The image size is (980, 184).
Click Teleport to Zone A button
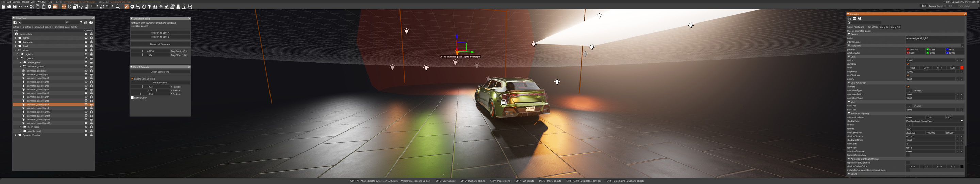point(160,33)
